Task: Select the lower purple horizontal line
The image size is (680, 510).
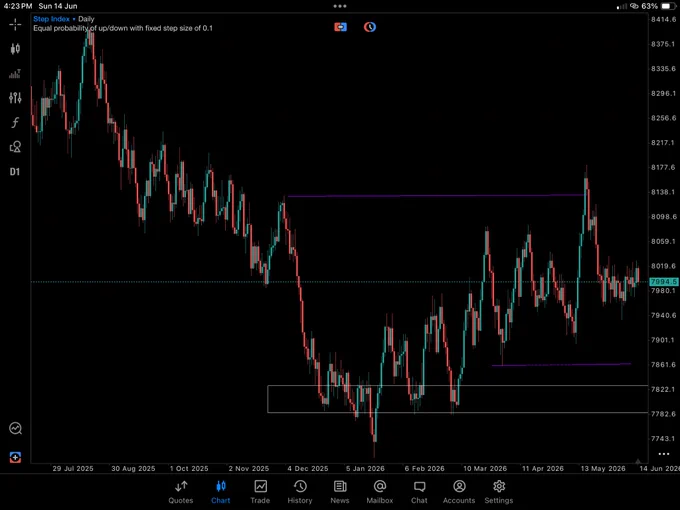Action: (561, 365)
